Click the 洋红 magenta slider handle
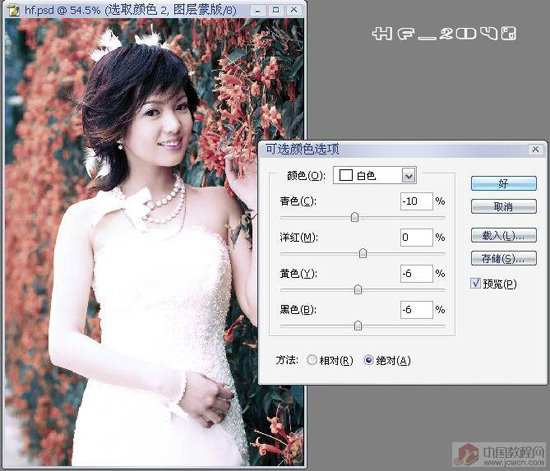The image size is (550, 471). pyautogui.click(x=363, y=253)
